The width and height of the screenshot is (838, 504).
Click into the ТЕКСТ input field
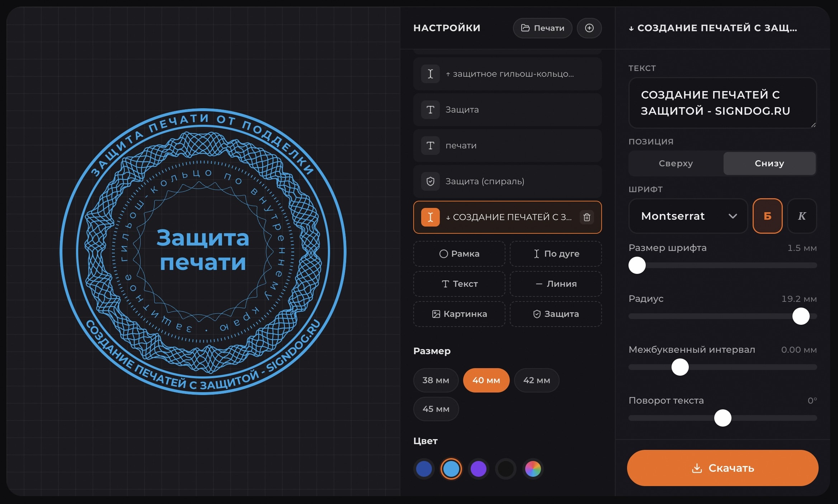point(722,103)
